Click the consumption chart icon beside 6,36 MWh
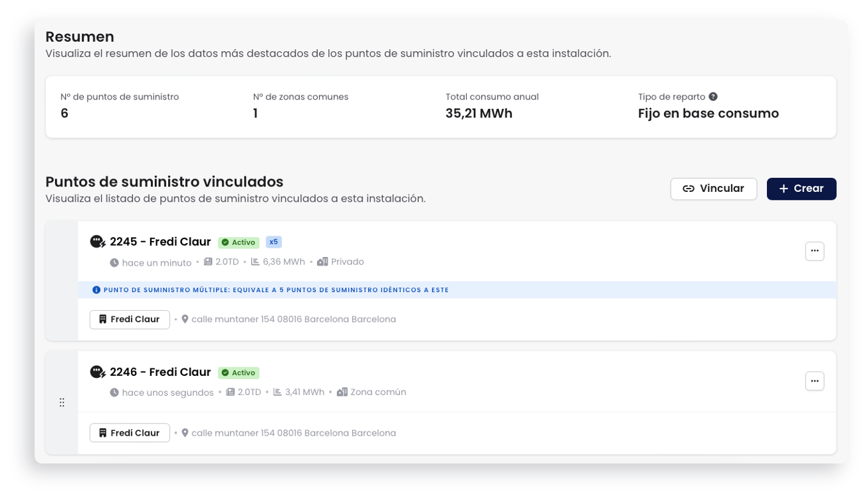Viewport: 868px width, 498px height. click(255, 262)
